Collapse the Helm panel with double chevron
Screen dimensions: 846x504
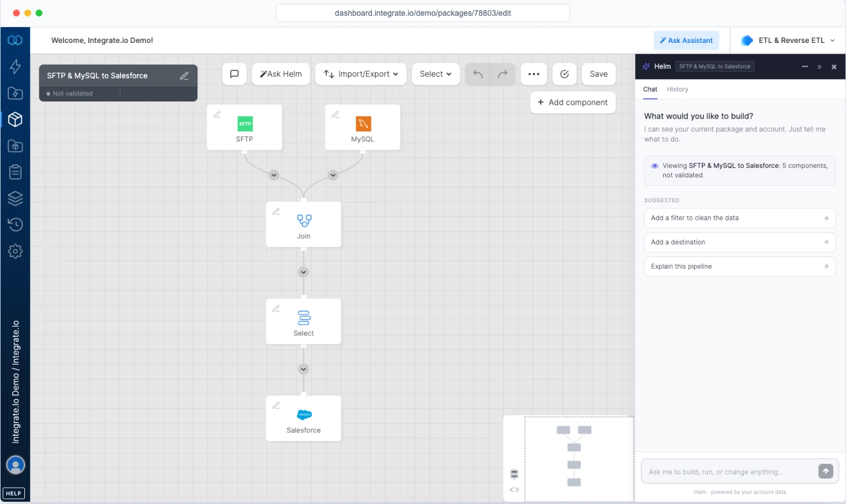tap(819, 67)
